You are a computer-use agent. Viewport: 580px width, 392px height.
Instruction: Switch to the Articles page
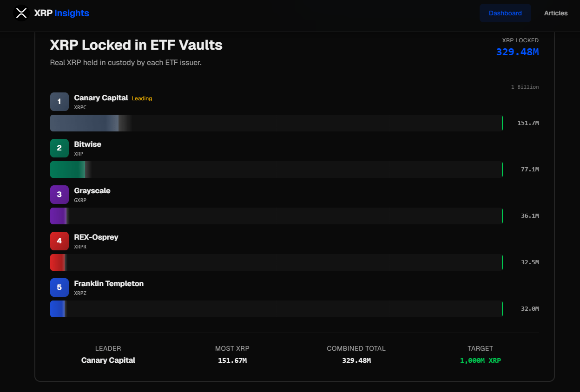(x=556, y=13)
